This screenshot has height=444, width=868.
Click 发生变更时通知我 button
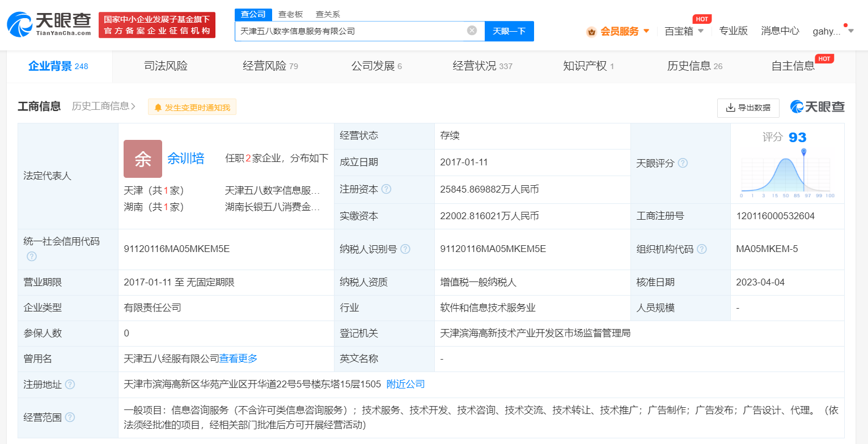pos(192,107)
